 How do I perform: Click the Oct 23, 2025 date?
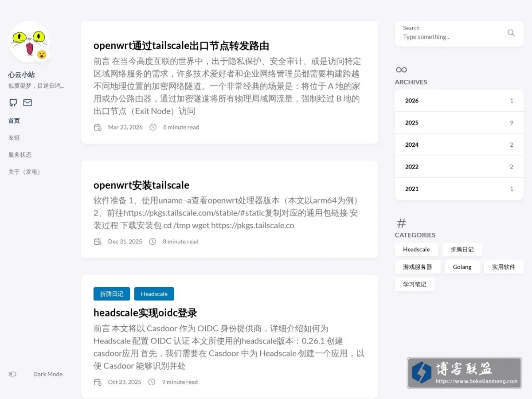click(125, 382)
